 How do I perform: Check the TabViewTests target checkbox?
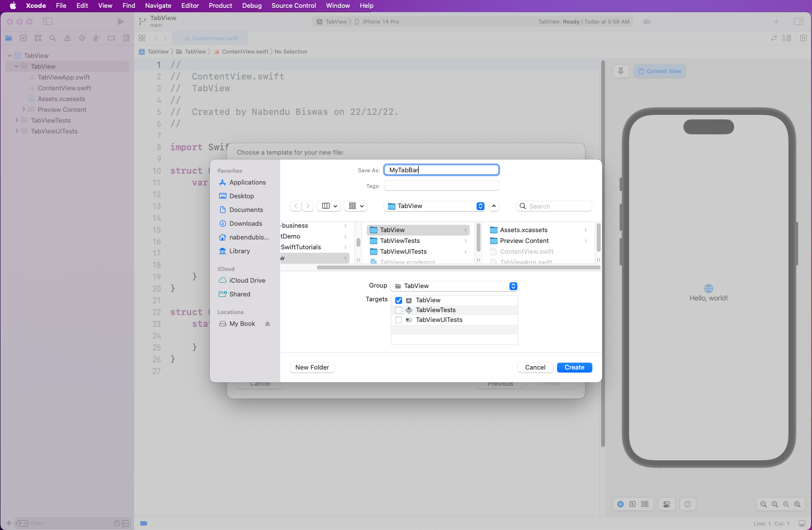[x=399, y=310]
